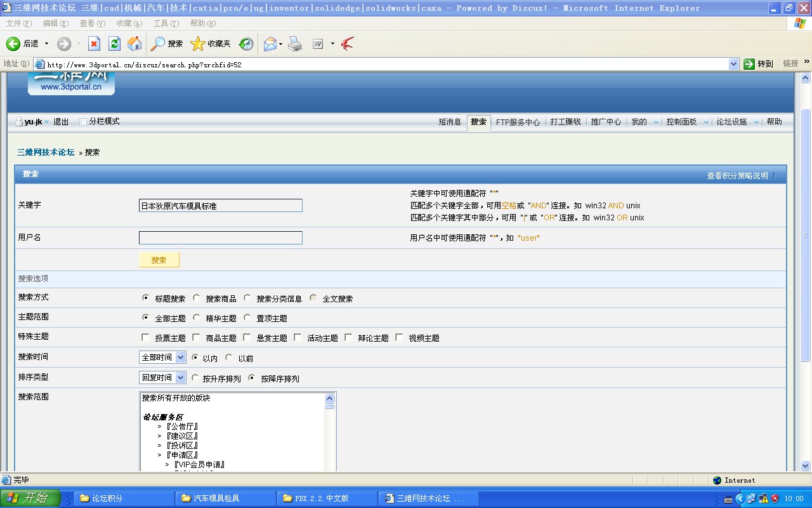Open the red security shield tray icon
This screenshot has height=508, width=812.
click(x=775, y=498)
